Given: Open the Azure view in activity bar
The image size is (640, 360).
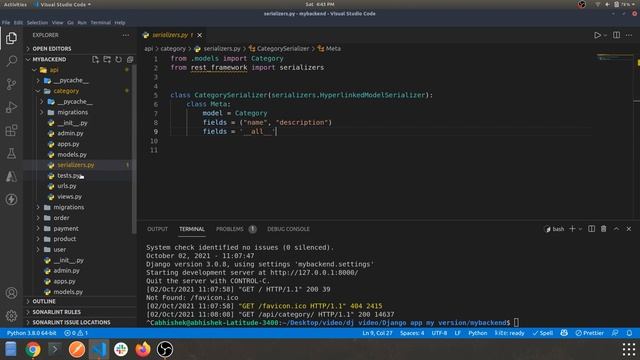Looking at the screenshot, I should [x=11, y=176].
